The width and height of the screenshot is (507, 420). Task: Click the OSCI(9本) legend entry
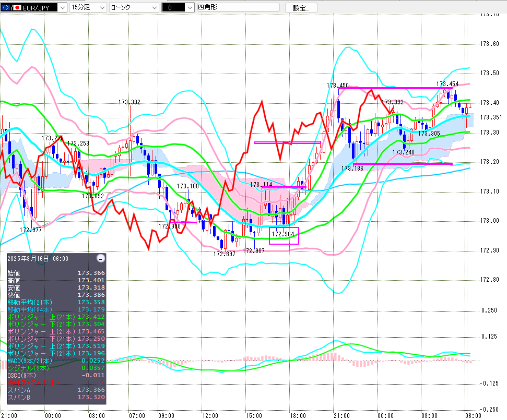click(x=21, y=376)
